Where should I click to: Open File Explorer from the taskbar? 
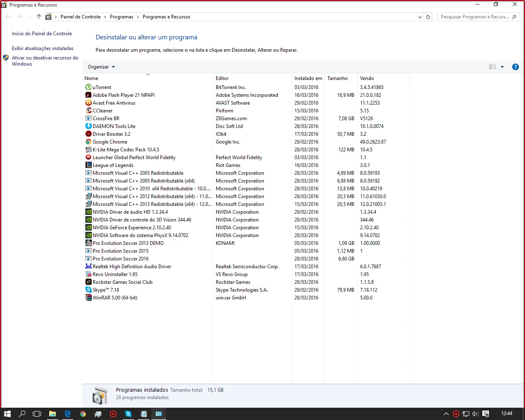click(52, 414)
